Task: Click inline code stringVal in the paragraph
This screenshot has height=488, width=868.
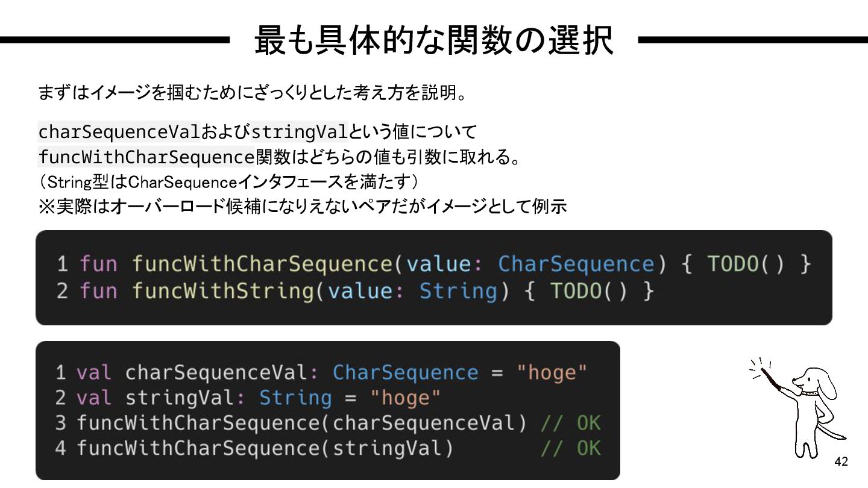Action: 300,131
